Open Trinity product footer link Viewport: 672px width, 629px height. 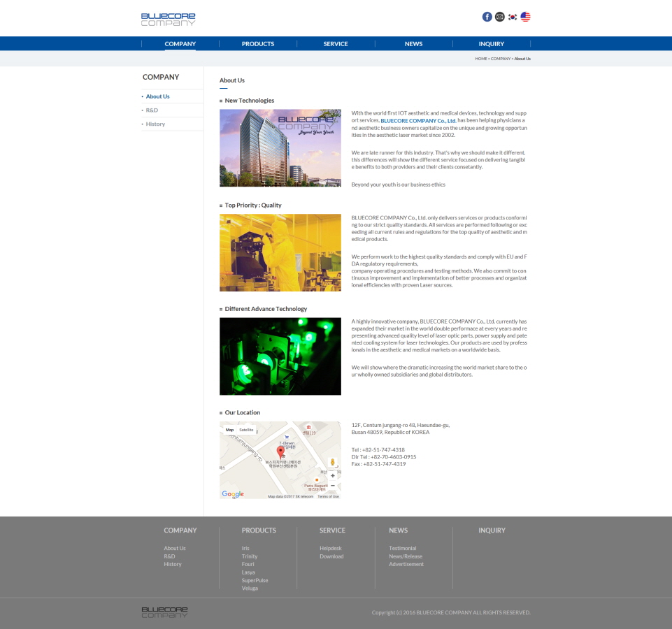tap(250, 556)
